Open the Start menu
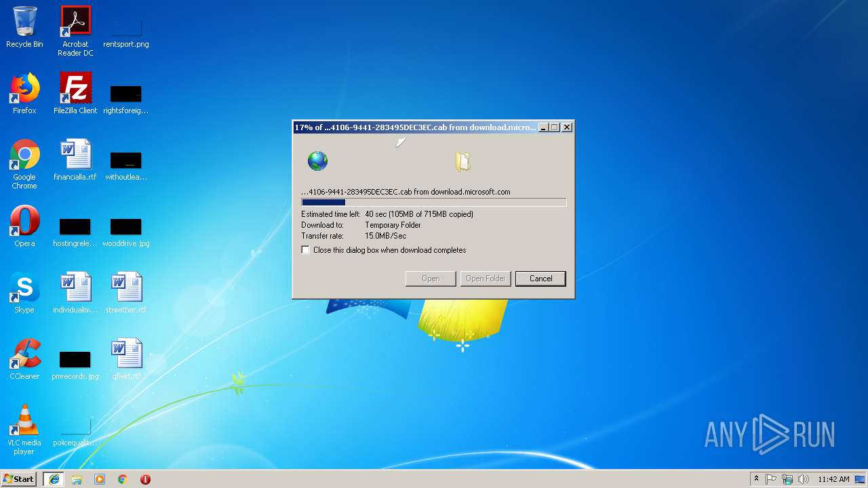 click(18, 479)
